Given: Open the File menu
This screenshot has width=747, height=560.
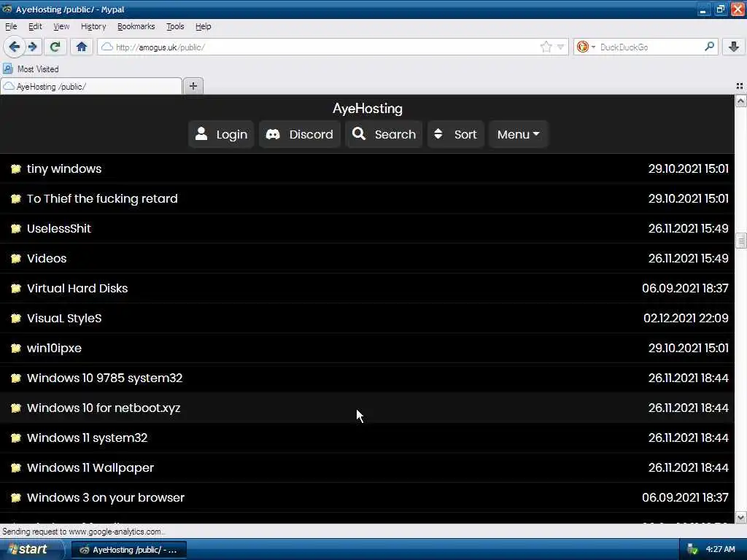Looking at the screenshot, I should pos(11,26).
